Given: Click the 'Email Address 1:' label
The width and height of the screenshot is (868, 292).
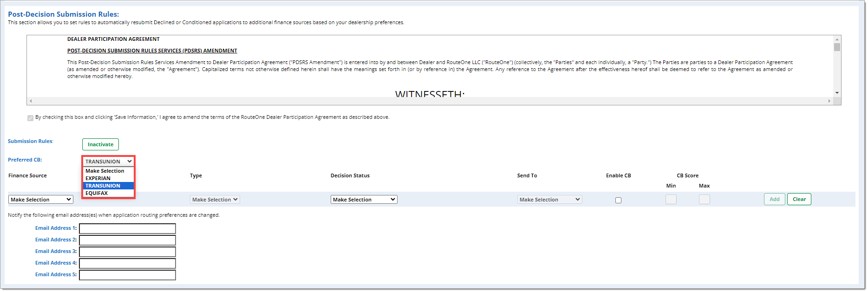Looking at the screenshot, I should (56, 228).
